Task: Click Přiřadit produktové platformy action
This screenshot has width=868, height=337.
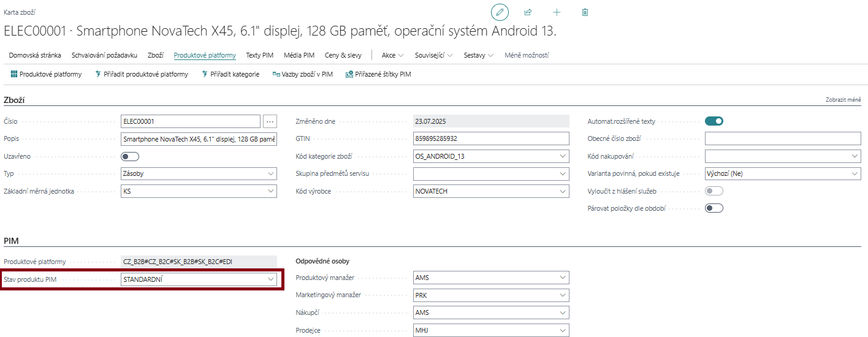Action: click(142, 74)
